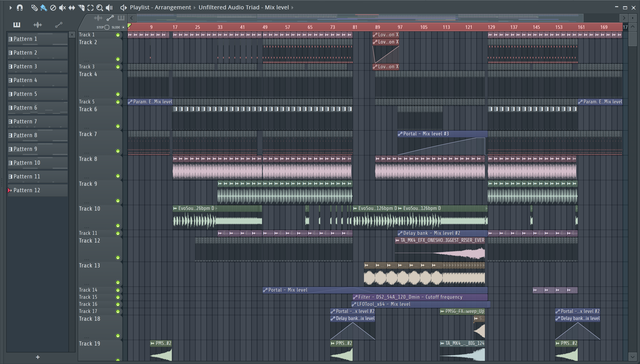
Task: Select the Track 14 header
Action: click(x=100, y=290)
